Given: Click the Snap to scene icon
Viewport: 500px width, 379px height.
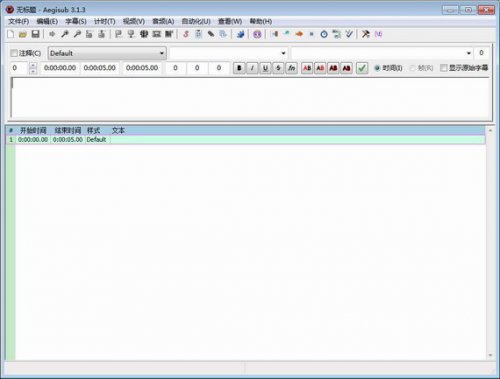Looking at the screenshot, I should 156,34.
